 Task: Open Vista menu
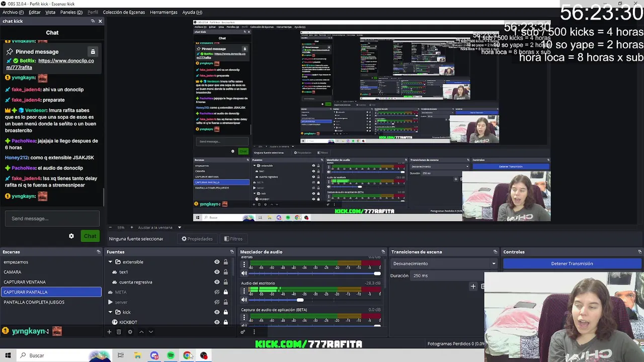click(x=50, y=12)
